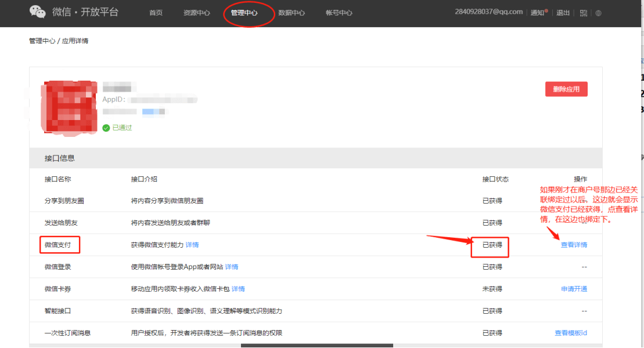This screenshot has width=644, height=348.
Task: Click 将内容分享到微信朋友圈 description
Action: [167, 201]
